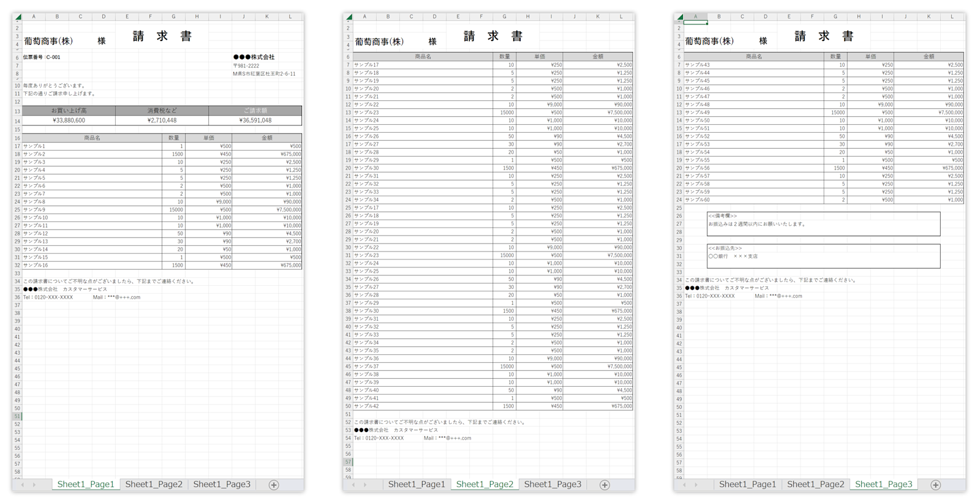Click the next-sheet arrow in the middle window
Viewport: 980px width, 503px height.
click(x=365, y=485)
